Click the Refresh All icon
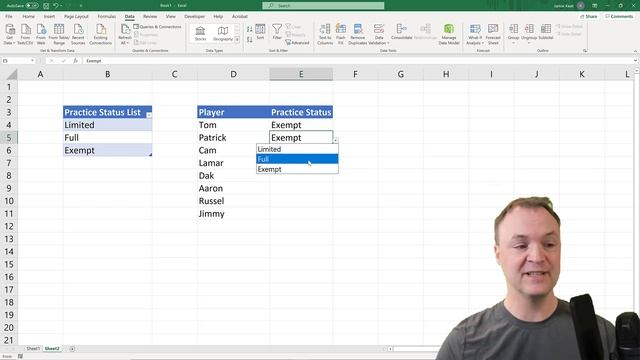This screenshot has width=640, height=360. coord(125,34)
